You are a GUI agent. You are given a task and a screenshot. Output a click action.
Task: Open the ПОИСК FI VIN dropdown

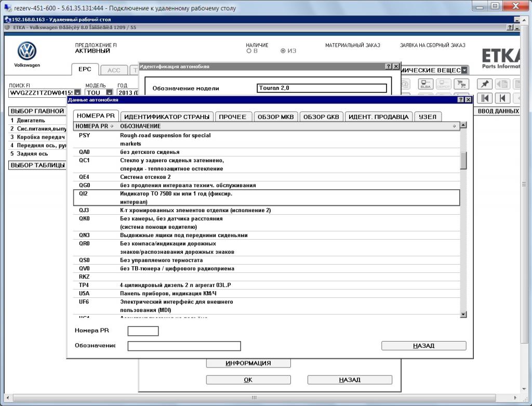[78, 93]
